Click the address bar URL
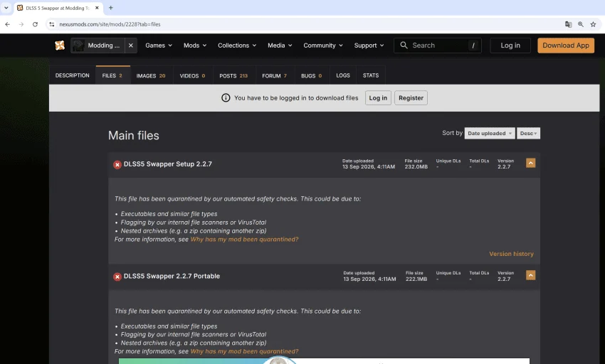 [x=110, y=24]
